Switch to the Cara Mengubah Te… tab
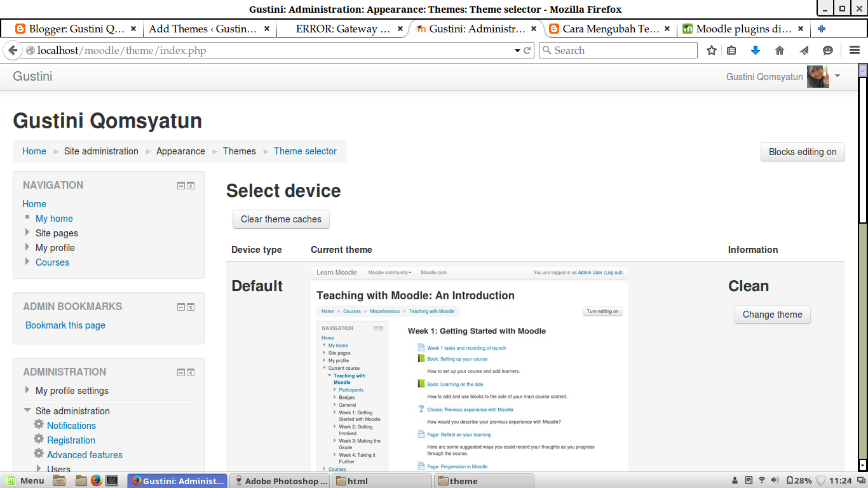 611,29
